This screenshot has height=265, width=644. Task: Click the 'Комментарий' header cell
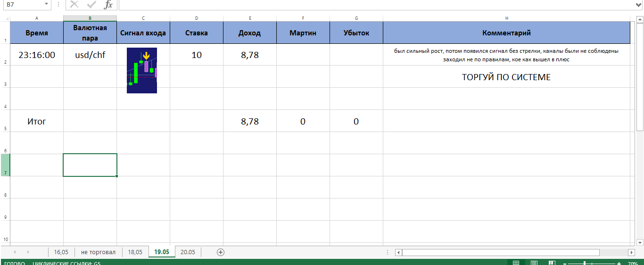point(507,33)
